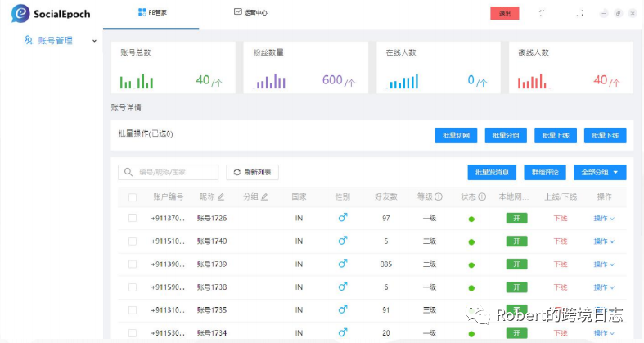Click the male gender icon for 账号1735

[343, 309]
